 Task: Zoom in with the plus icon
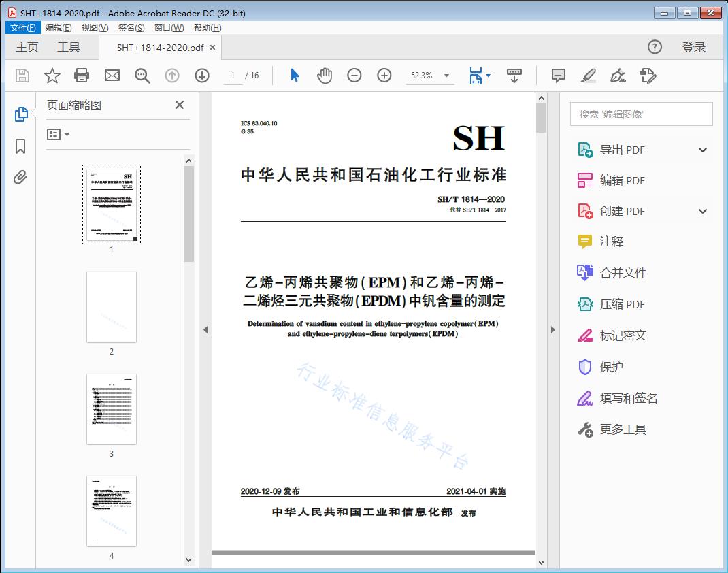[384, 76]
